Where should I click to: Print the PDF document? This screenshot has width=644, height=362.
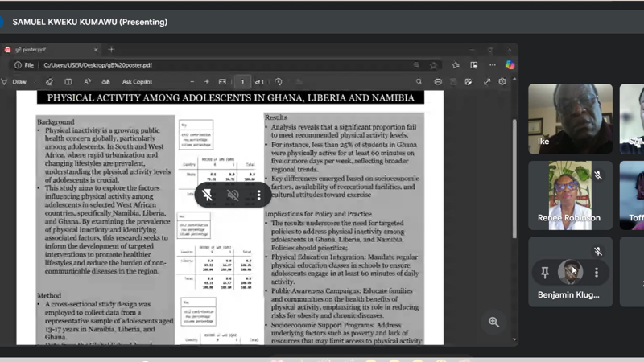click(437, 82)
